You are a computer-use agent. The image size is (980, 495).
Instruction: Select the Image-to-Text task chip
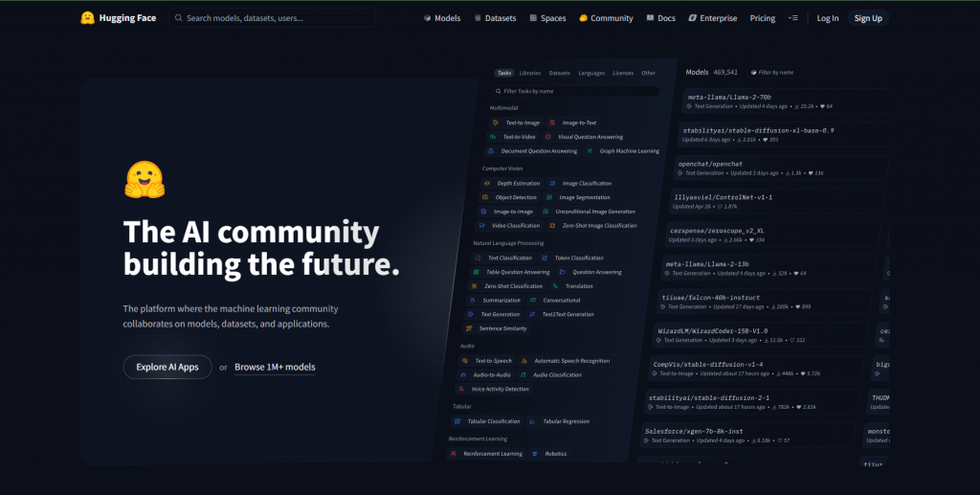pyautogui.click(x=573, y=124)
